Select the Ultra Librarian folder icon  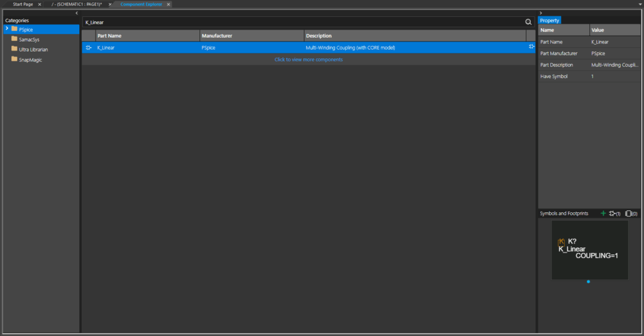(14, 49)
